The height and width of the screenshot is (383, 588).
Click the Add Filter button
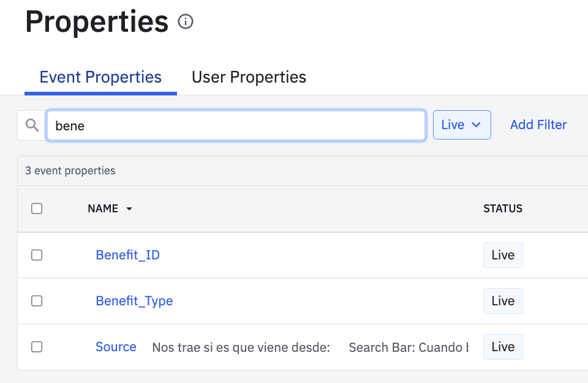(538, 125)
